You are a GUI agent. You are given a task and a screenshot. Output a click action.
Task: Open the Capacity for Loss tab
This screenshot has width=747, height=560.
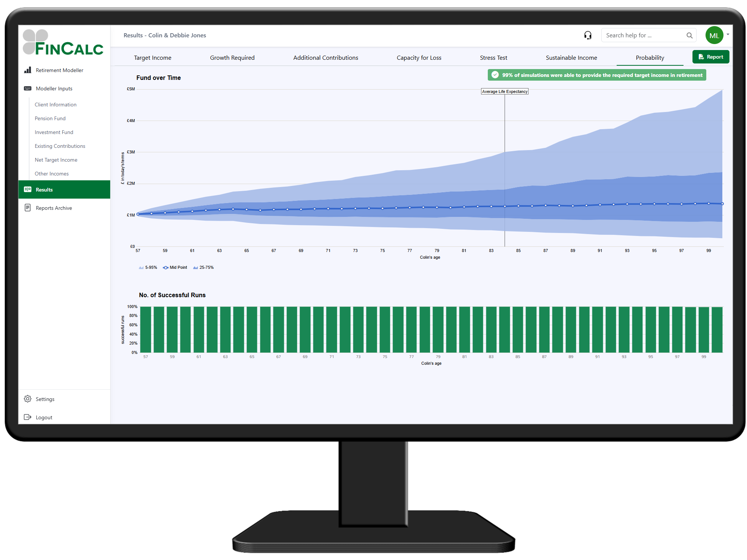[419, 57]
